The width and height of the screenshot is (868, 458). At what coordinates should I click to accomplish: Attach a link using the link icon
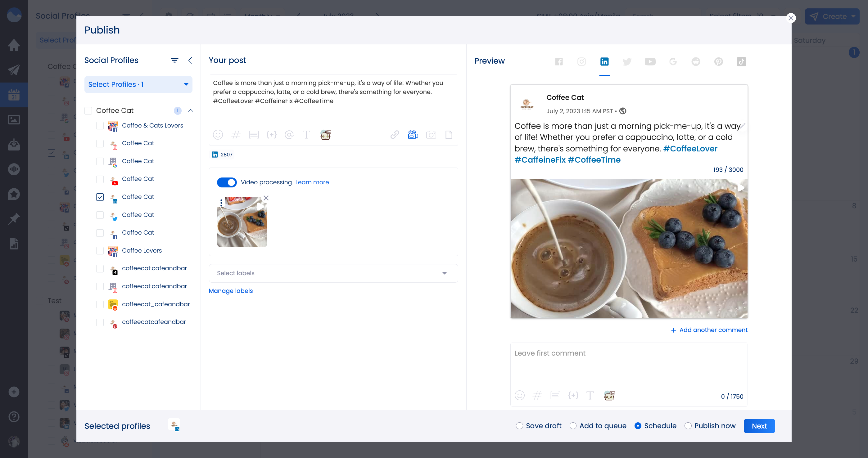394,135
